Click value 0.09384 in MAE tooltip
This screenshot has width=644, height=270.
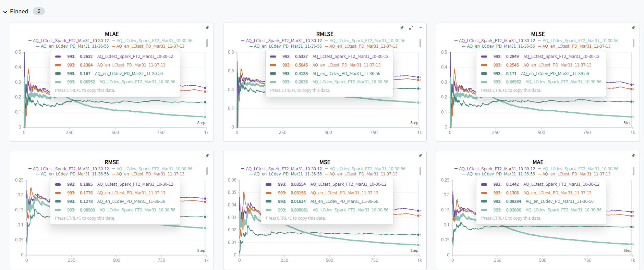pos(513,201)
